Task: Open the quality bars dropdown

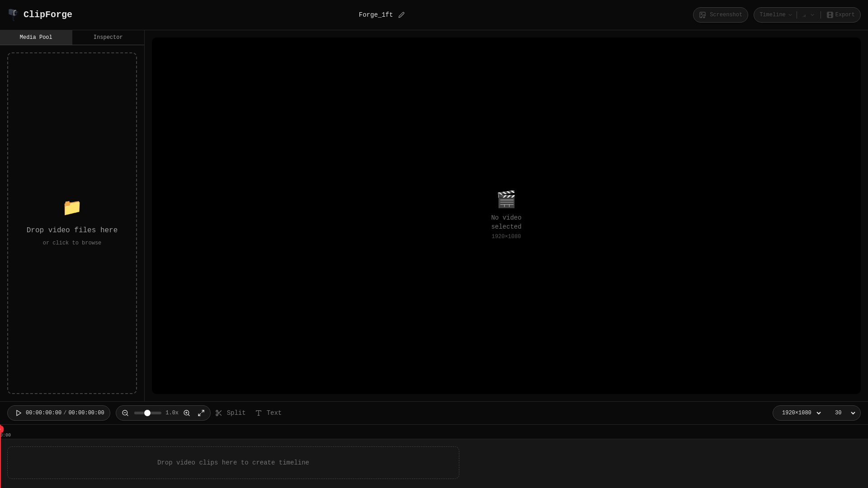Action: (x=808, y=15)
